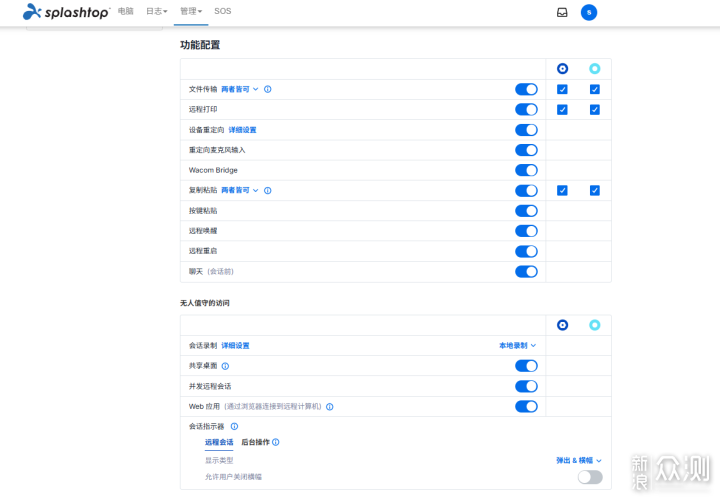Viewport: 720px width, 500px height.
Task: Turn off the Wacom Bridge switch
Action: coord(526,170)
